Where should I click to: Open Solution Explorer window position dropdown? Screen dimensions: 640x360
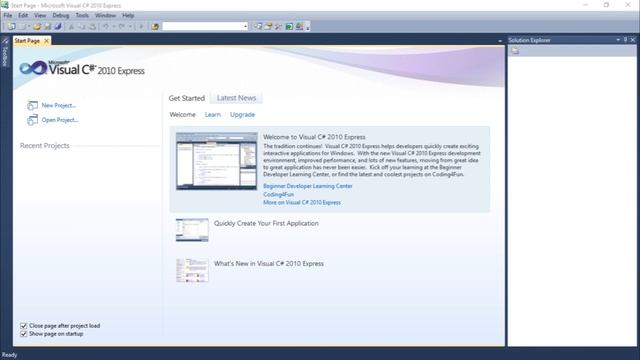618,40
